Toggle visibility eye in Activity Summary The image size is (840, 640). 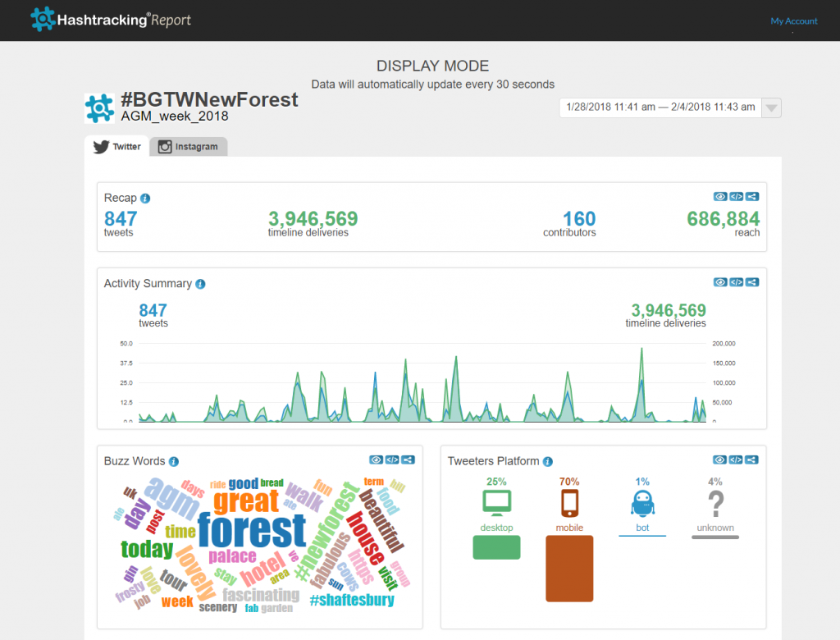pos(720,282)
